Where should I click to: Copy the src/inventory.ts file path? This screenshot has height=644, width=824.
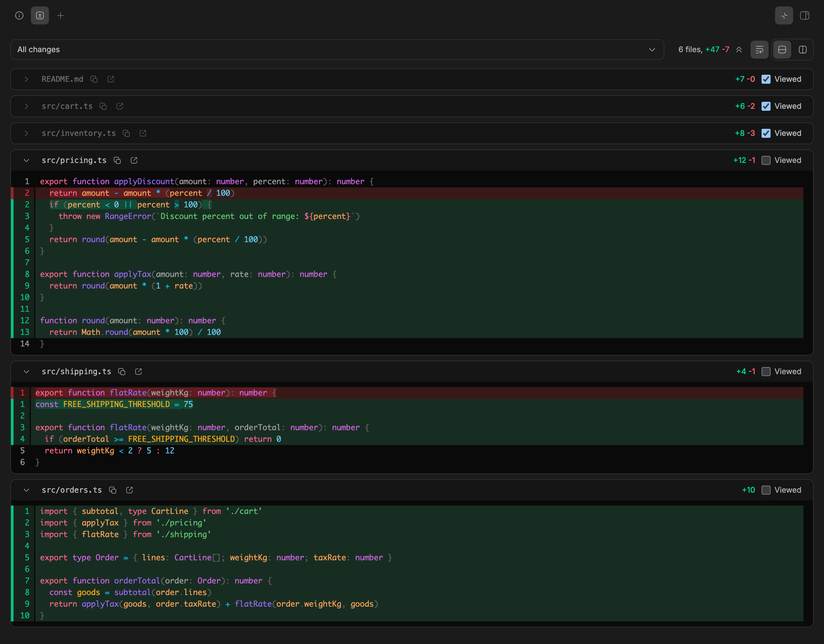(126, 133)
